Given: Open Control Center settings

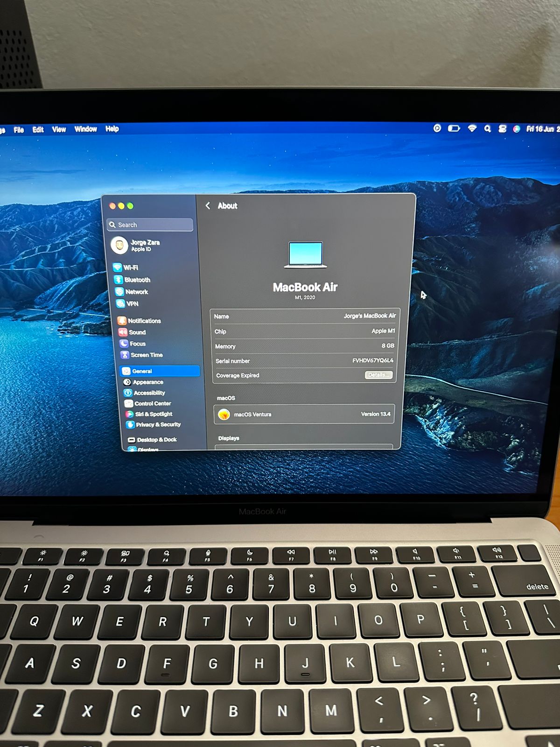Looking at the screenshot, I should coord(148,404).
